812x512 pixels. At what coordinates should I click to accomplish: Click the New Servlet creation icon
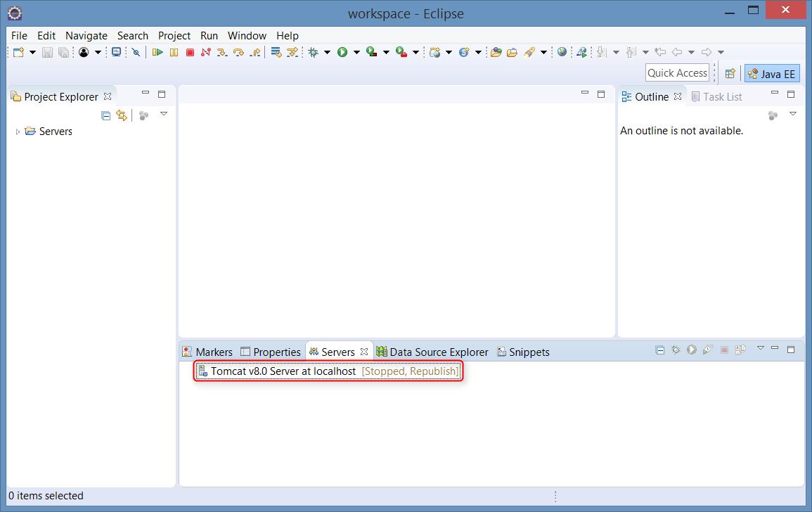[464, 52]
